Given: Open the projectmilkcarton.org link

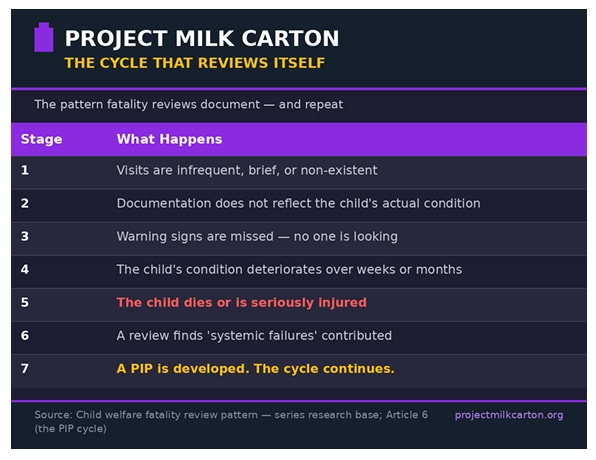Looking at the screenshot, I should coord(509,415).
